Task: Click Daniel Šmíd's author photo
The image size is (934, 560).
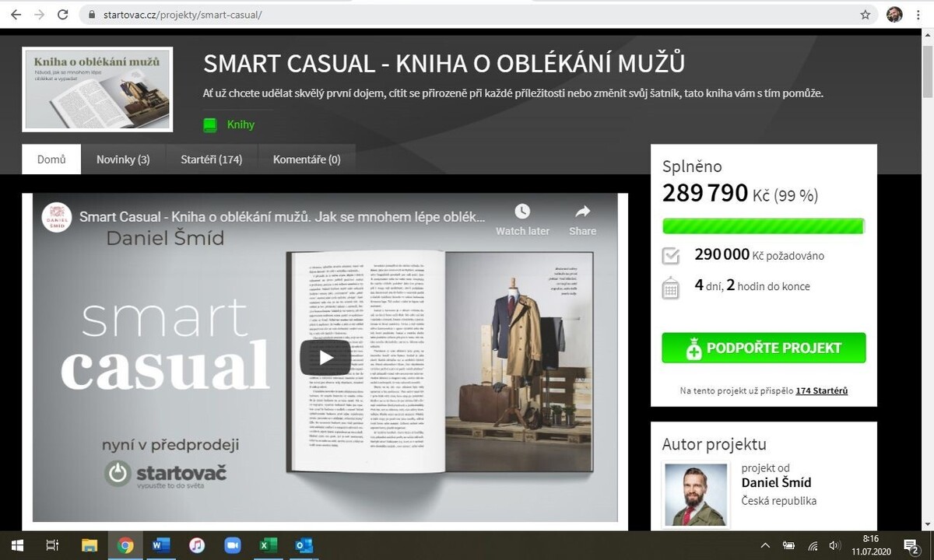Action: tap(695, 495)
